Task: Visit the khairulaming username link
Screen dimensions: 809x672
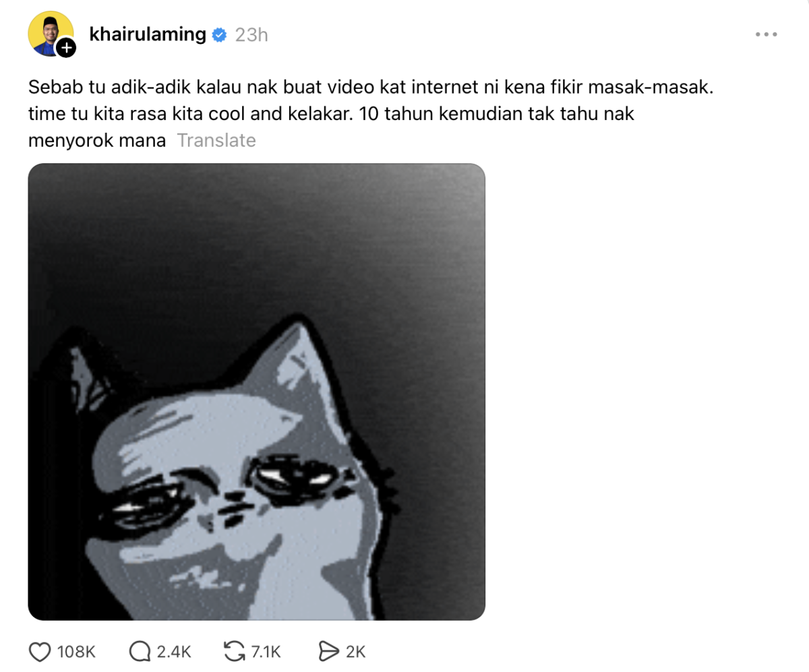Action: click(x=148, y=34)
